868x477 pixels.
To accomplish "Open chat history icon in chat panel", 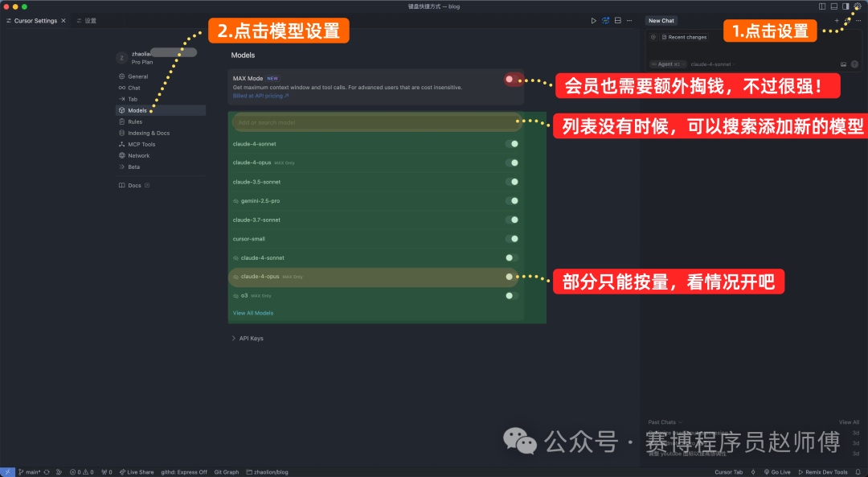I will tap(848, 20).
